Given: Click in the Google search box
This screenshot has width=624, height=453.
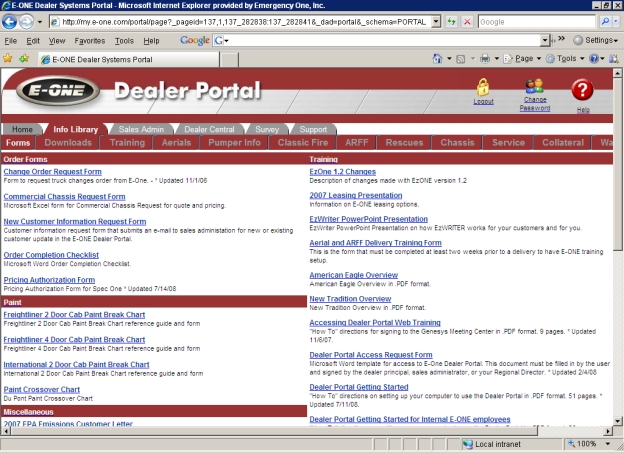Looking at the screenshot, I should click(x=537, y=21).
